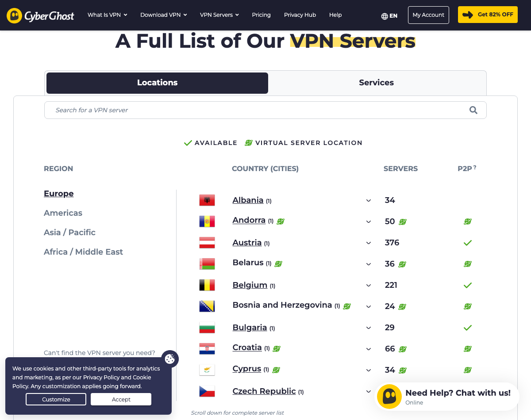The height and width of the screenshot is (420, 531).
Task: Expand Bosnia and Herzegovina row chevron
Action: pyautogui.click(x=369, y=306)
